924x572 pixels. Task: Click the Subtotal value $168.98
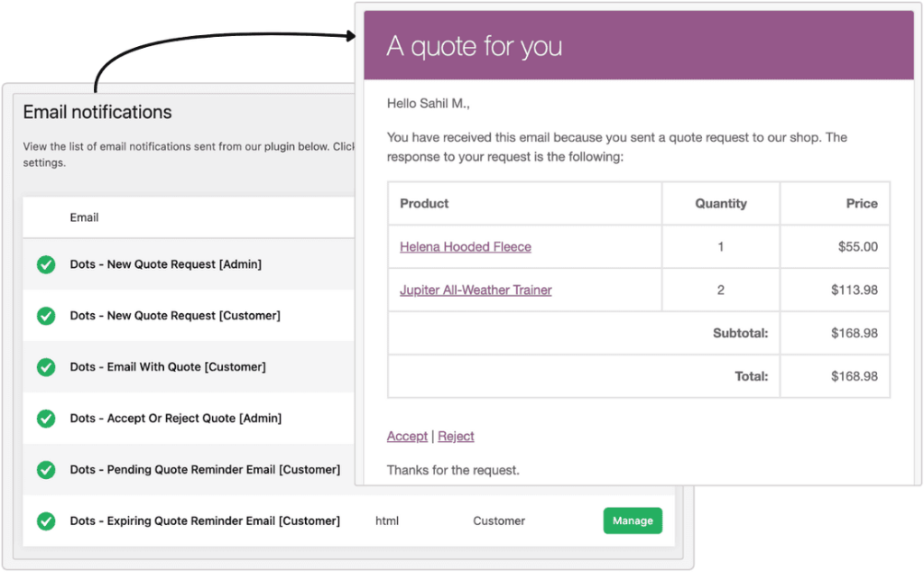(x=855, y=334)
